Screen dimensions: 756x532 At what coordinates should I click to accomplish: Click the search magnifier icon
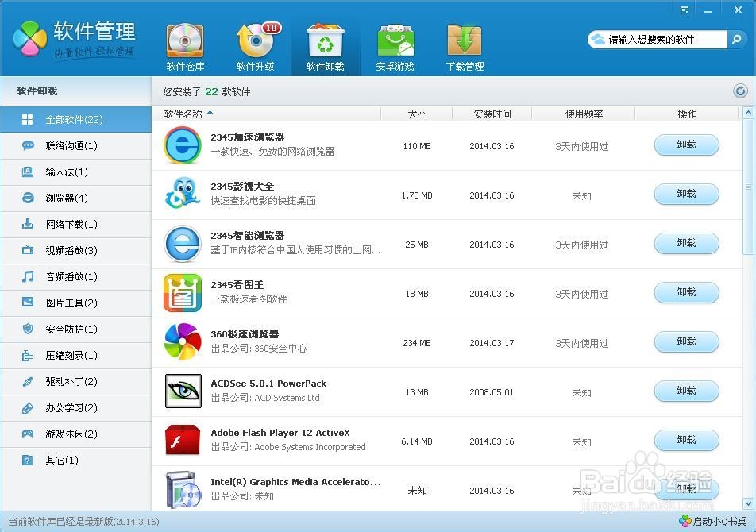736,39
